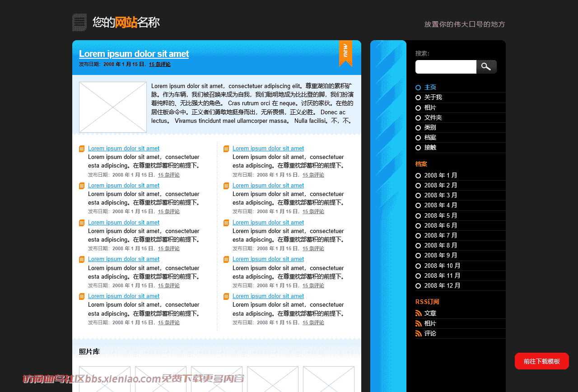Open archive 2008 年 4 月
The image size is (578, 392).
click(x=441, y=205)
